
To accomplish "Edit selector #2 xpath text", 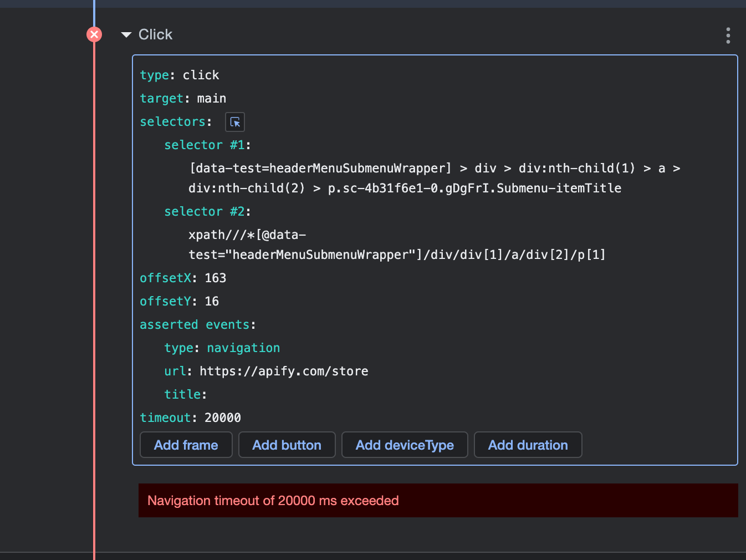I will coord(397,245).
